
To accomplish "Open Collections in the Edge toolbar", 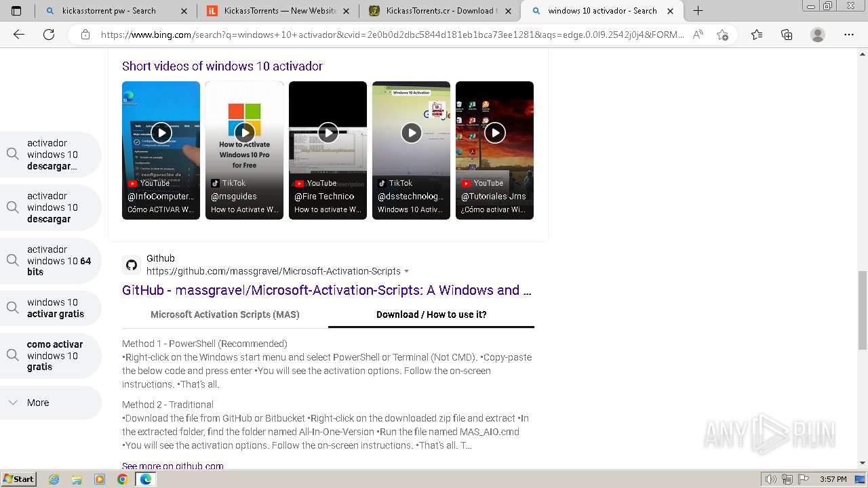I will tap(787, 35).
